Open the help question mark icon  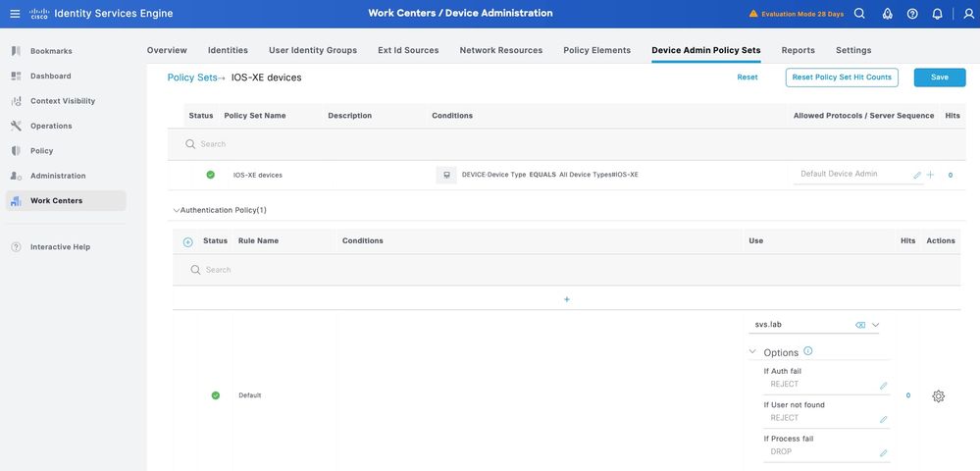click(x=912, y=14)
